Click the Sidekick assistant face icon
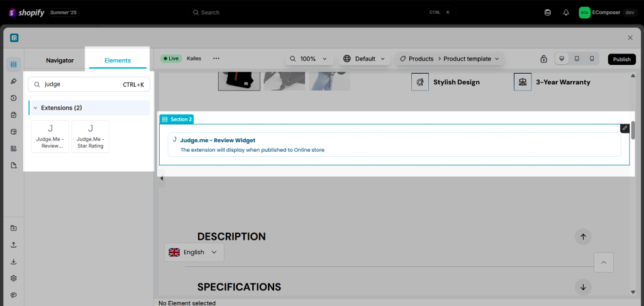This screenshot has width=644, height=306. 548,13
